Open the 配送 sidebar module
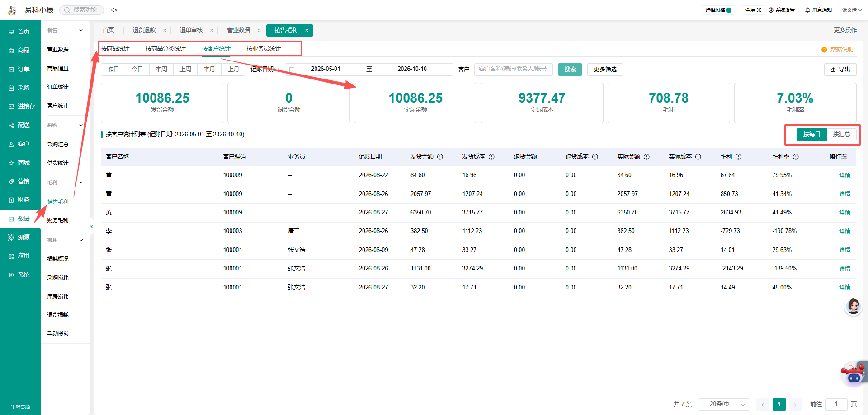Image resolution: width=868 pixels, height=415 pixels. [x=20, y=125]
